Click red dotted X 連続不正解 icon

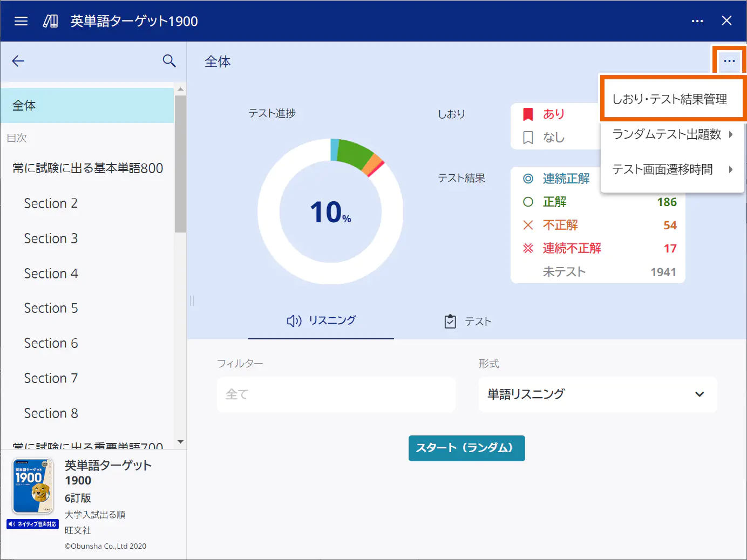[528, 248]
